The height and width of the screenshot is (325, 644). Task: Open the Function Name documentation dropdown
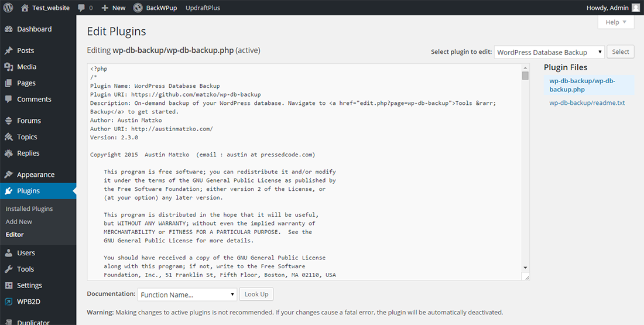click(x=187, y=295)
